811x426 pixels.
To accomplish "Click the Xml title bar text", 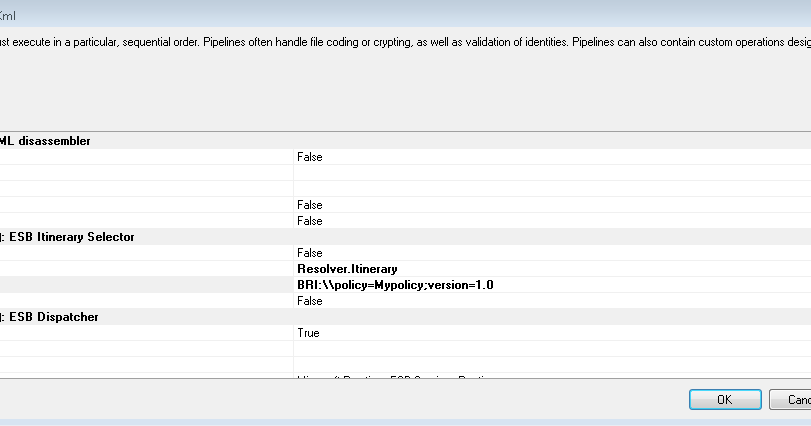I will (8, 15).
